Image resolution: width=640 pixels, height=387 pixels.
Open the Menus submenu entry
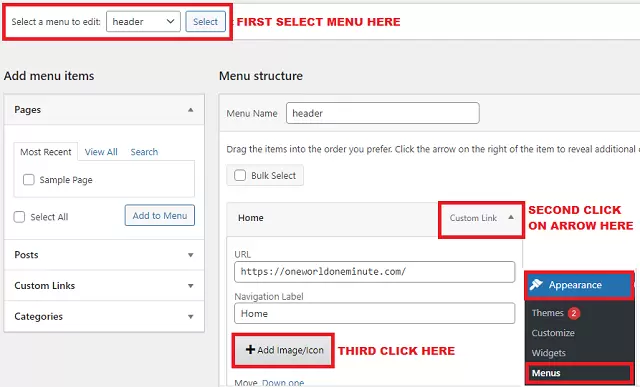coord(546,373)
